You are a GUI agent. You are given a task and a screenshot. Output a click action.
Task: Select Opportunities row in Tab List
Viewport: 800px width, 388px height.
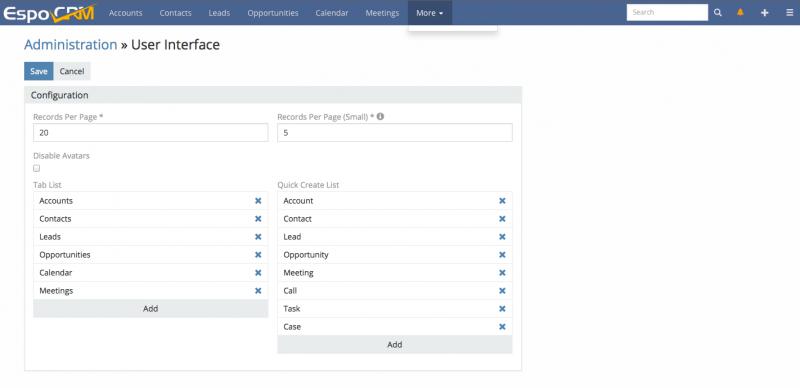pos(151,254)
